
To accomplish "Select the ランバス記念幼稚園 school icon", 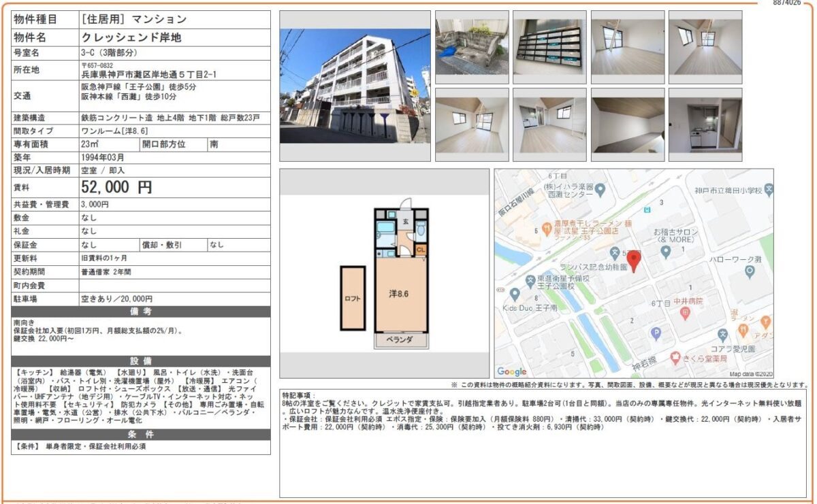I will click(x=614, y=254).
